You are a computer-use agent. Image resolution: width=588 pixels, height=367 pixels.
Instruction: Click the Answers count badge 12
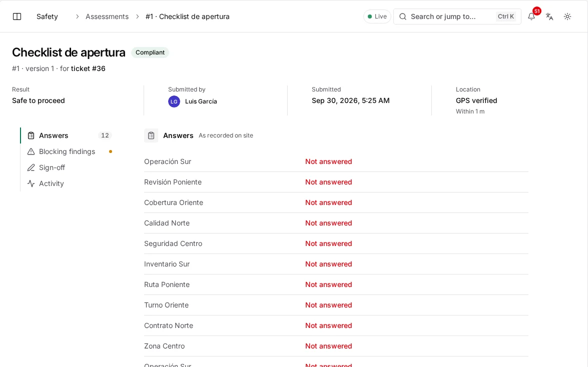click(105, 135)
